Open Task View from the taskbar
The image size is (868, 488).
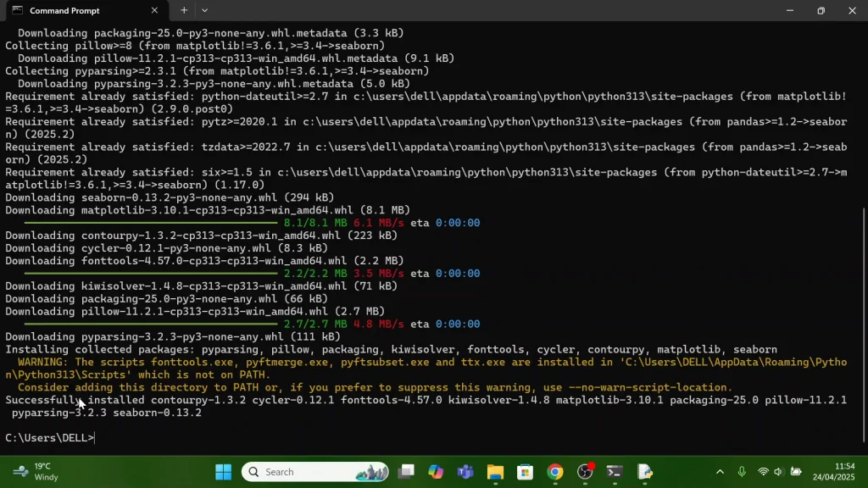pyautogui.click(x=406, y=471)
